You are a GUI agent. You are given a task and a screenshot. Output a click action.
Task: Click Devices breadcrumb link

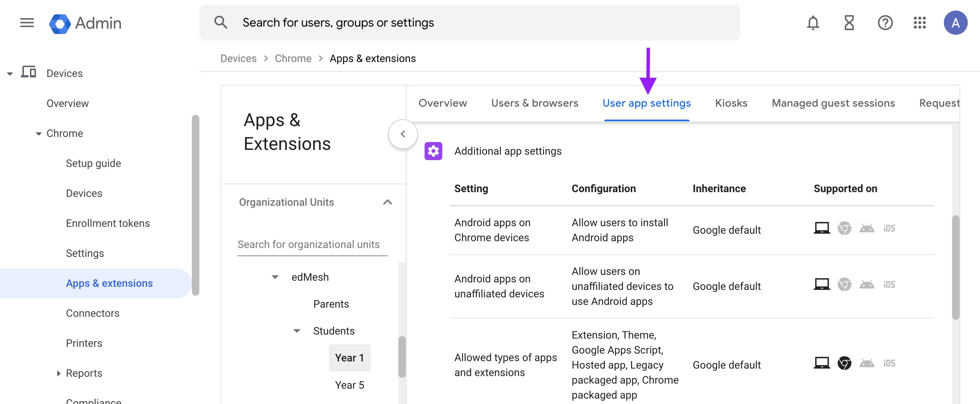239,59
